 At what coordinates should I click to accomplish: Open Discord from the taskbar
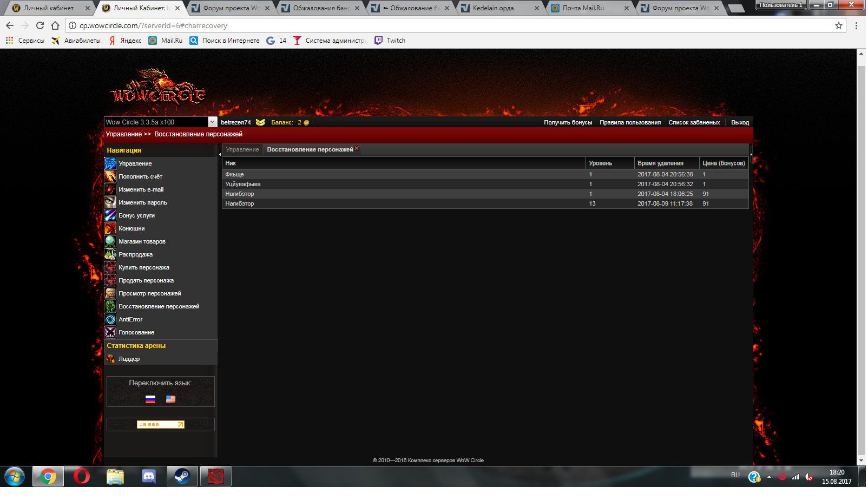pos(149,476)
